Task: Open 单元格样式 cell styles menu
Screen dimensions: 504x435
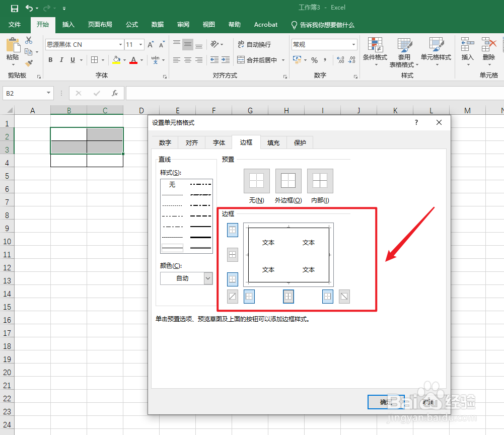Action: click(x=436, y=52)
